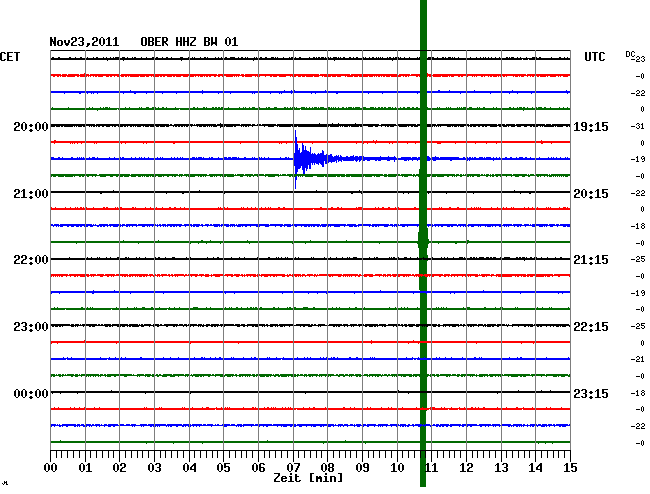This screenshot has height=494, width=650.
Task: Click minute tick label 04
Action: (189, 468)
